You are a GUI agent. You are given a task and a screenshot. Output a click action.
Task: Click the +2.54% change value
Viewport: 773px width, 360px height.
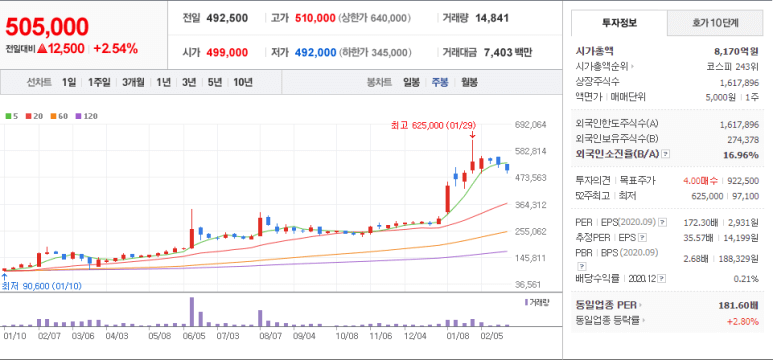click(115, 48)
